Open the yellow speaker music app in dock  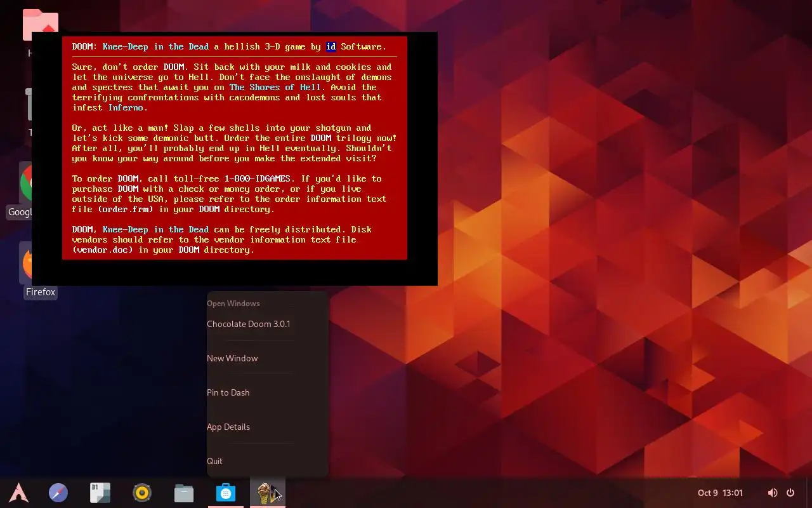142,493
